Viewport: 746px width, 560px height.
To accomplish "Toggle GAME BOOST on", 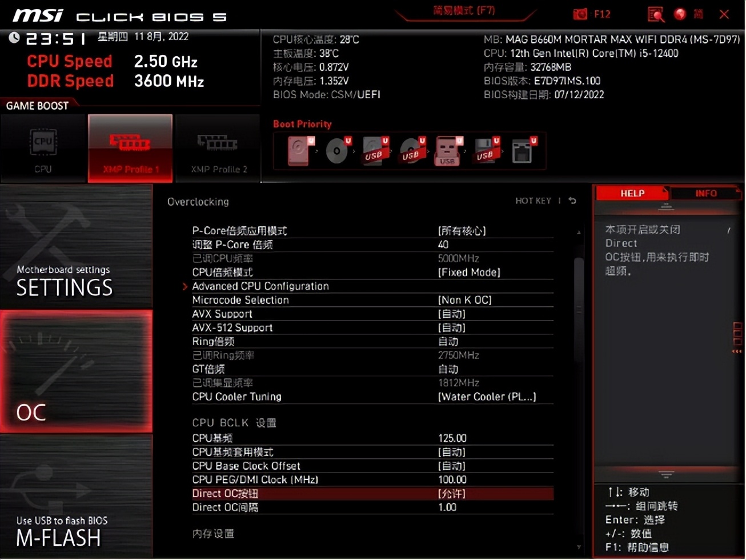I will 37,105.
